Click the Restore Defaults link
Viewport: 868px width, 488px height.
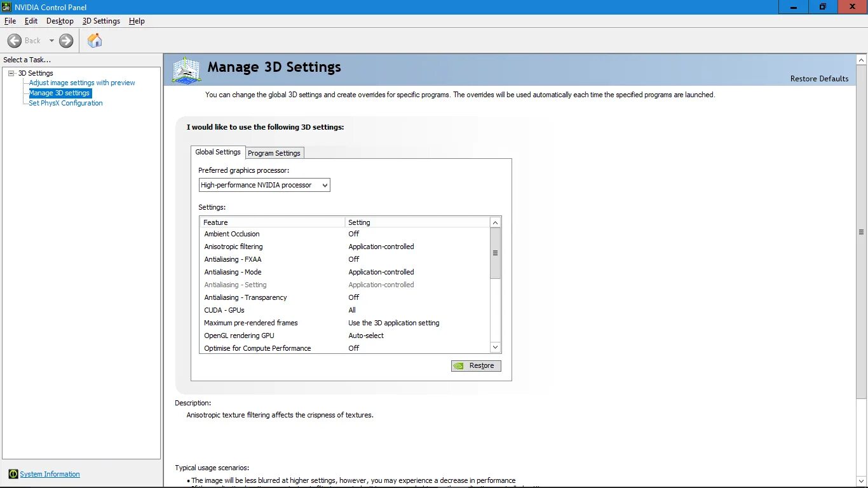[819, 79]
